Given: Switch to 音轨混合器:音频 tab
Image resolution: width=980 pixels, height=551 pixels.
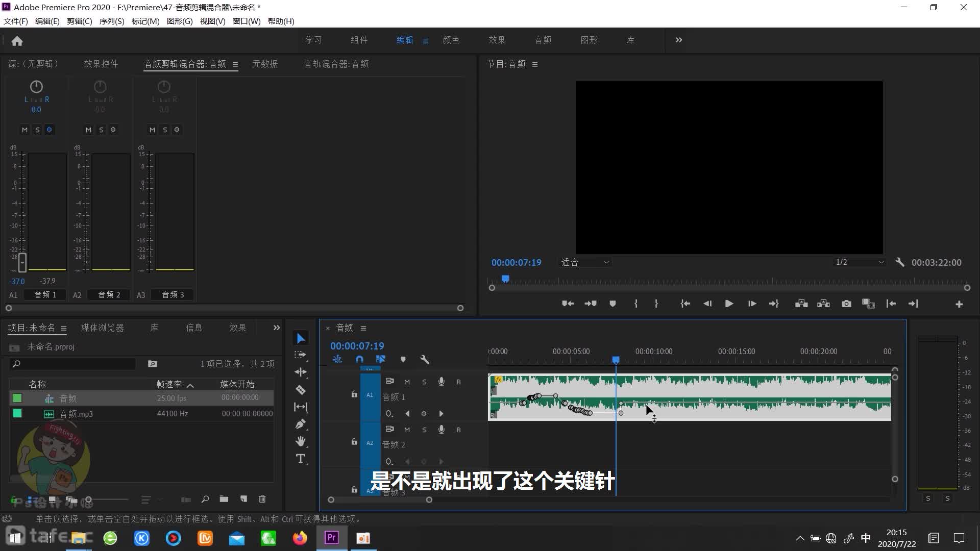Looking at the screenshot, I should 336,64.
